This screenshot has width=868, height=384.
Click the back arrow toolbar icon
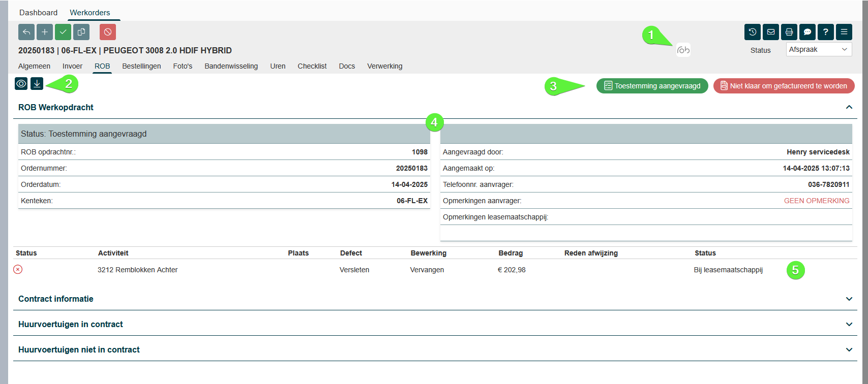tap(26, 32)
